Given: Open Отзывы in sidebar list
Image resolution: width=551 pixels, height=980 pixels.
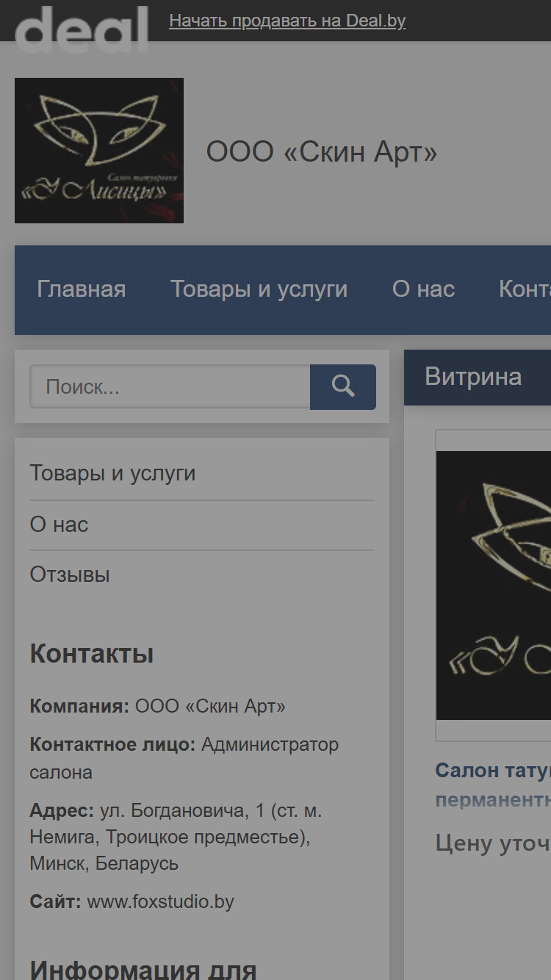Looking at the screenshot, I should pyautogui.click(x=70, y=574).
